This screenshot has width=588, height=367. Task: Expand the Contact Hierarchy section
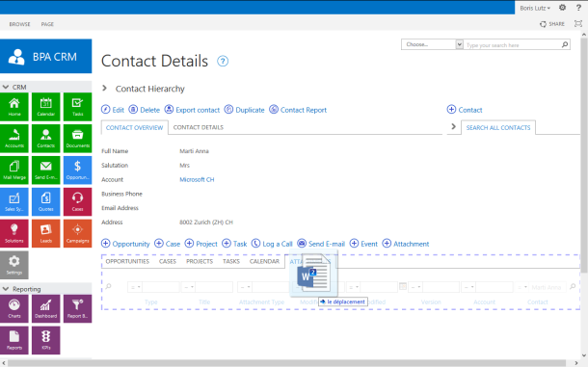pyautogui.click(x=105, y=88)
